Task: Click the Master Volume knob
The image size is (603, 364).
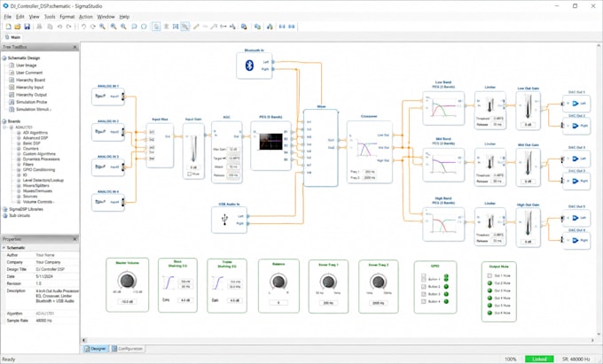Action: [x=127, y=281]
